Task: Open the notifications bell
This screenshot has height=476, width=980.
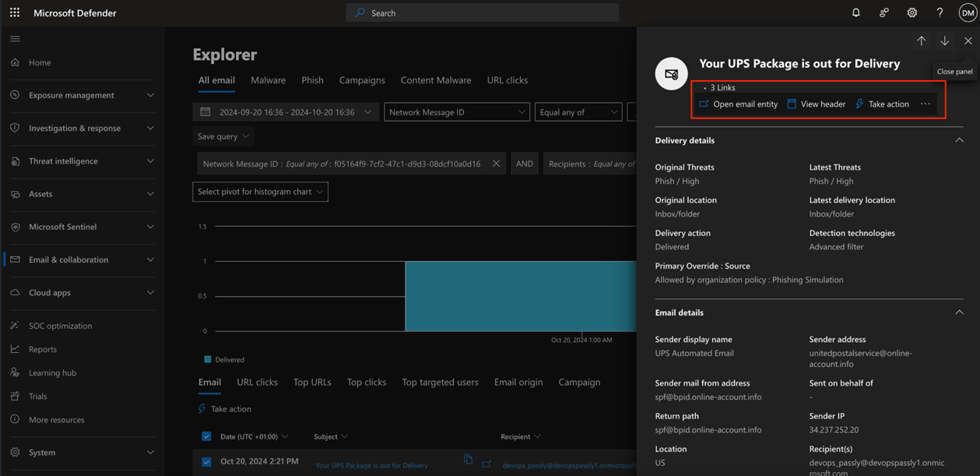Action: click(x=855, y=12)
